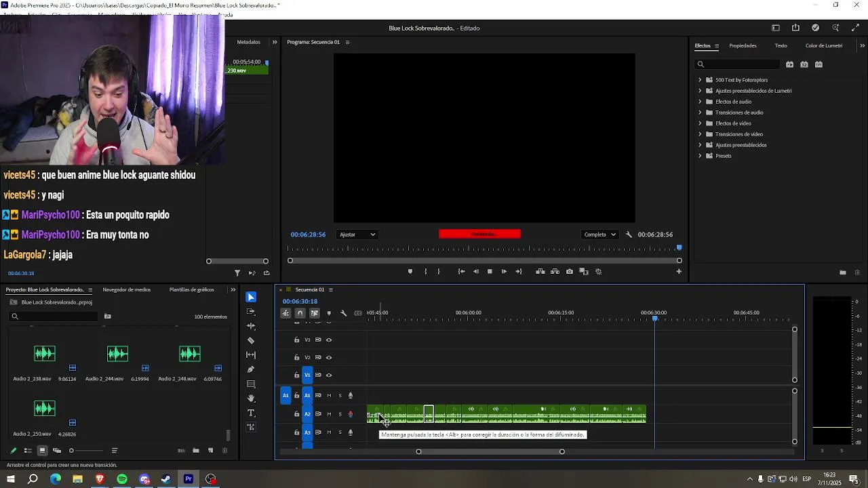Toggle linked selection in timeline
The height and width of the screenshot is (488, 868).
pos(315,313)
